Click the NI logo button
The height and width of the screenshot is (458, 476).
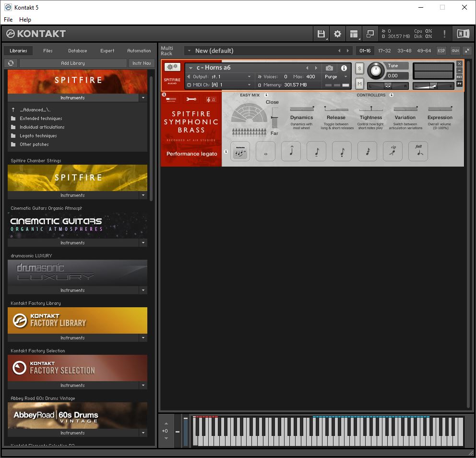463,34
